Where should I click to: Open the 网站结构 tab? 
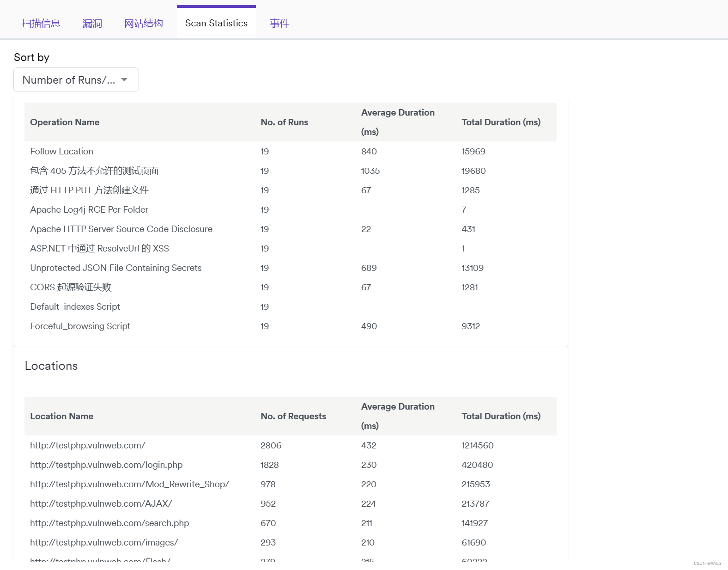(143, 24)
